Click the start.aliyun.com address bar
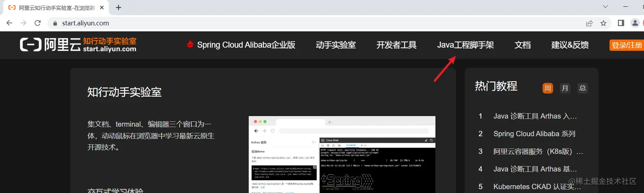 tap(315, 23)
